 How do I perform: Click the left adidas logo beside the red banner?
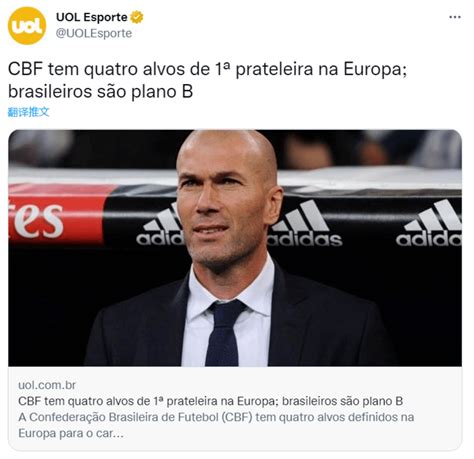click(x=160, y=225)
